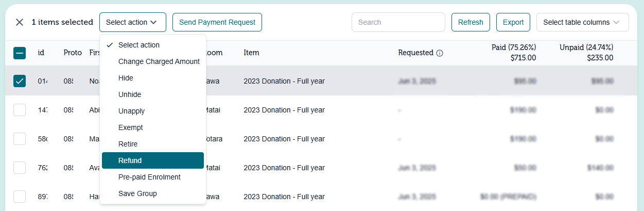Toggle the header select-all checkbox
644x211 pixels.
[x=20, y=53]
